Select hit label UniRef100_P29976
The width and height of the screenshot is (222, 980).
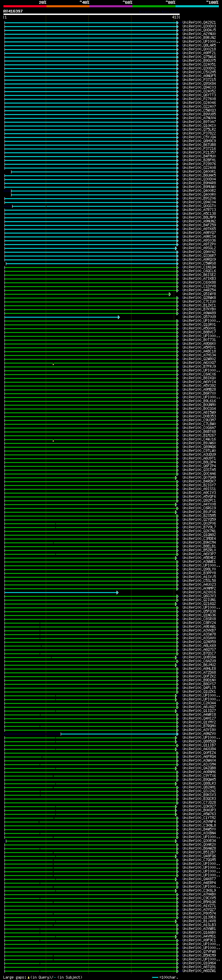point(199,164)
